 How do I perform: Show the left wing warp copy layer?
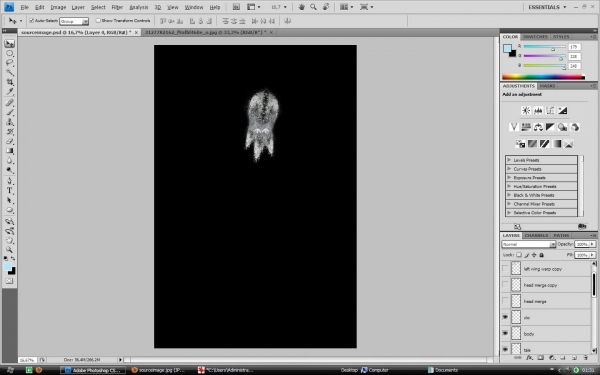click(505, 269)
